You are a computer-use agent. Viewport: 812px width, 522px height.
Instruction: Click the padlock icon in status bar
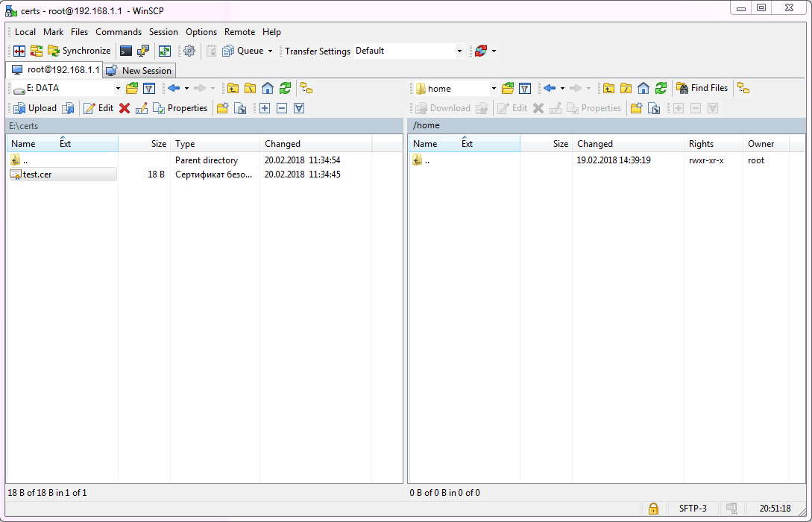pos(653,508)
